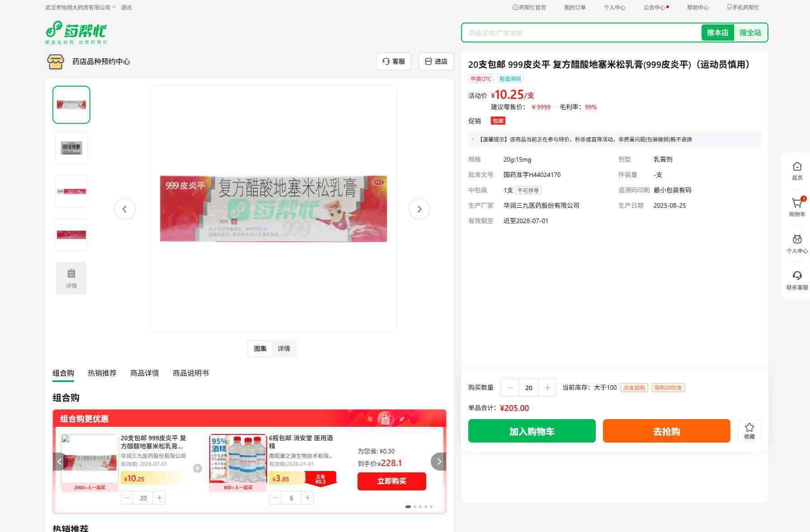
Task: Show previous product image with left arrow
Action: 125,209
